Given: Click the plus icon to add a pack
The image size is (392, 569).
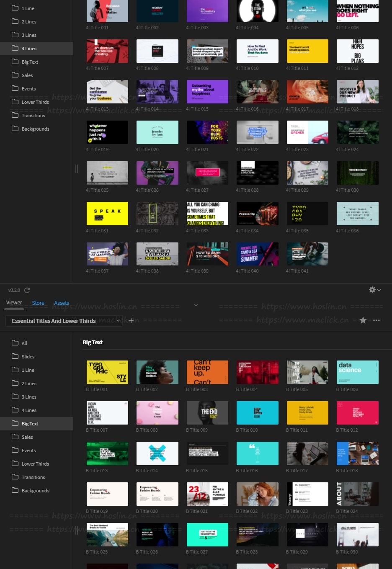Looking at the screenshot, I should [x=131, y=320].
